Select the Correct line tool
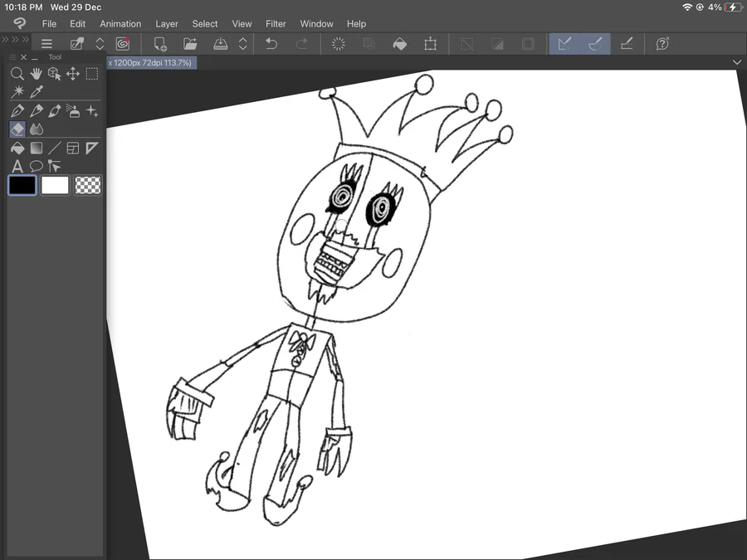The width and height of the screenshot is (747, 560). click(x=54, y=166)
